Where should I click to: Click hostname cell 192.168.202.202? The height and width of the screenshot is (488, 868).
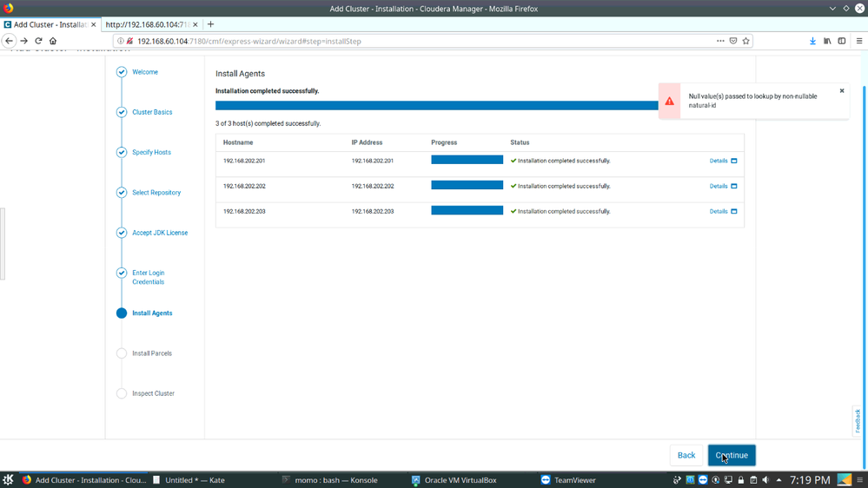(x=244, y=187)
